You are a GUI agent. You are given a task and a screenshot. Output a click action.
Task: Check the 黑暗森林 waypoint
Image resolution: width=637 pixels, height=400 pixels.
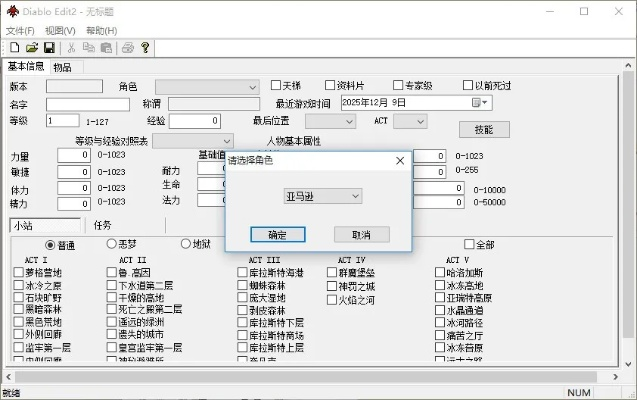18,309
